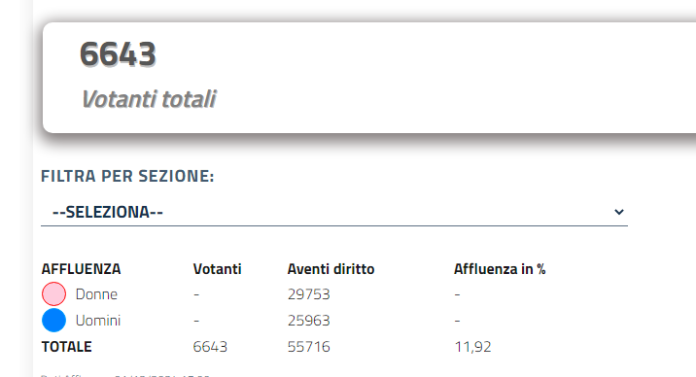Image resolution: width=696 pixels, height=377 pixels.
Task: Click the Aventi diritto column header
Action: click(331, 269)
